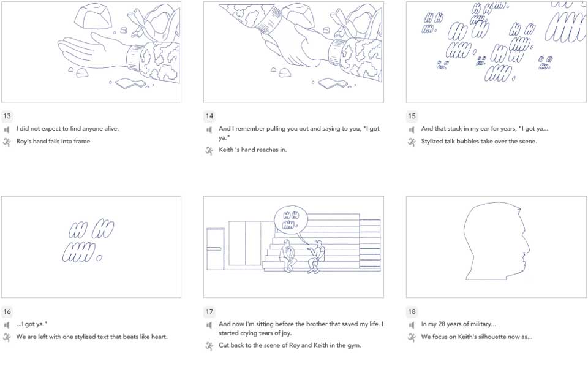Edit action text 'Stylized talk bubbles take over the scene.'
The height and width of the screenshot is (377, 588).
[479, 142]
